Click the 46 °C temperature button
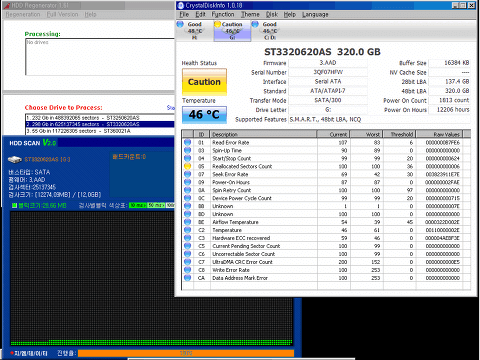480x360 pixels. (x=204, y=115)
